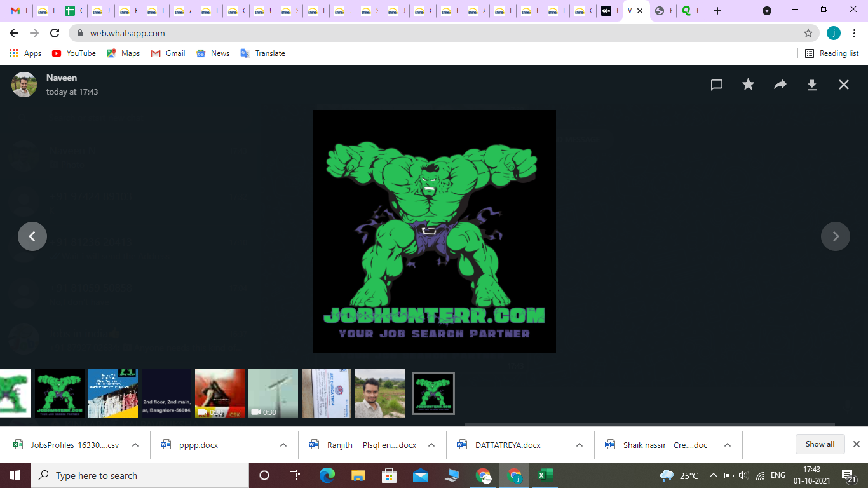The height and width of the screenshot is (488, 868).
Task: Go to next media item
Action: pos(836,236)
